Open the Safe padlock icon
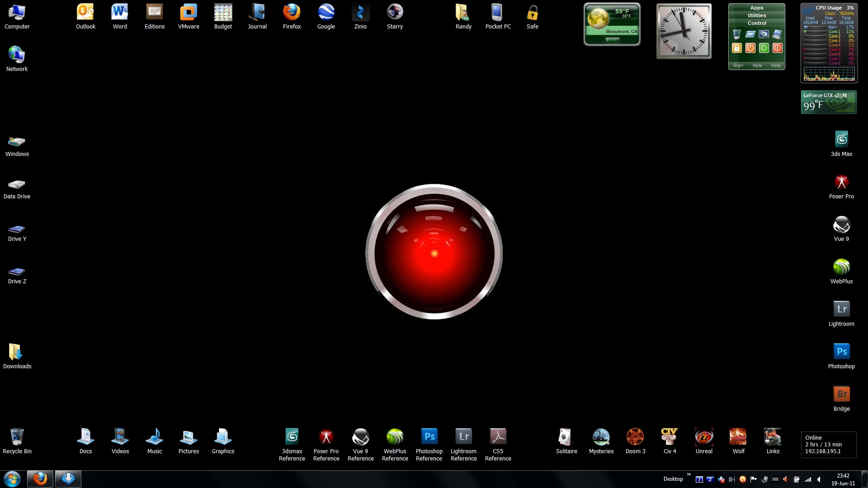 (532, 17)
